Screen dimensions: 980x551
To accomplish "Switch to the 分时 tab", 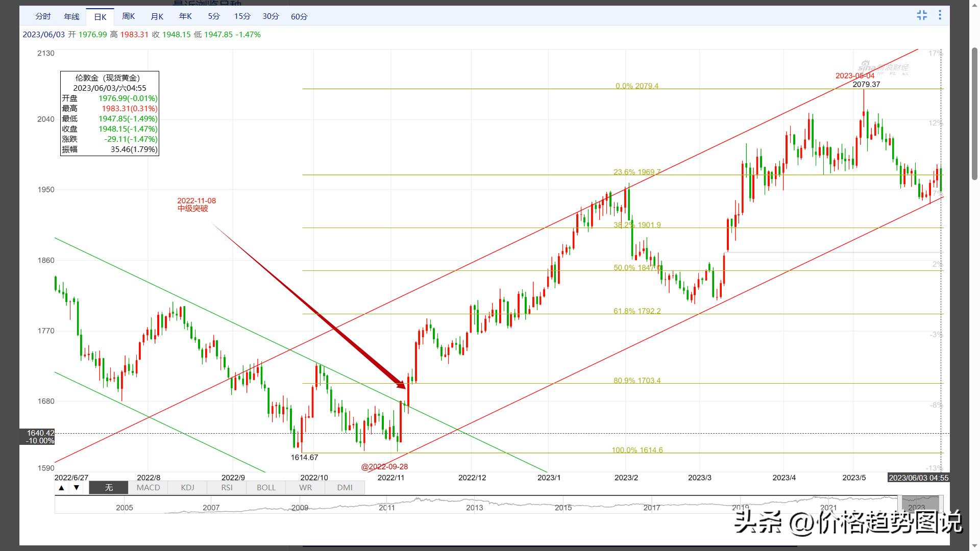I will pyautogui.click(x=43, y=16).
